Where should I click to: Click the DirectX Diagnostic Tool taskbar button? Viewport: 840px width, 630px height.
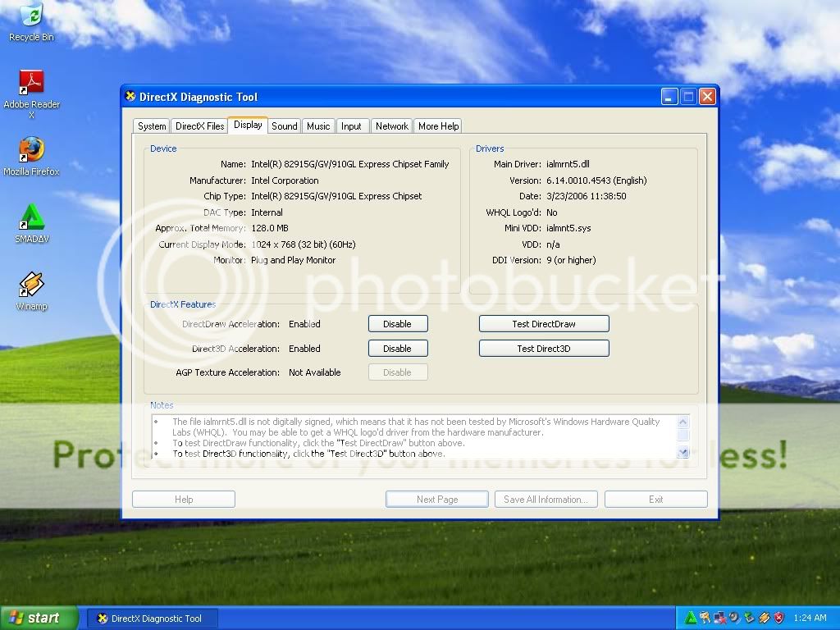pos(151,619)
